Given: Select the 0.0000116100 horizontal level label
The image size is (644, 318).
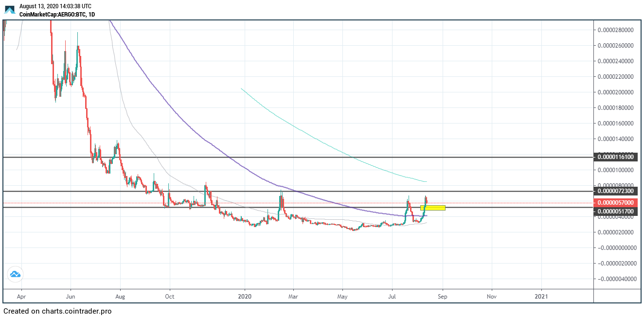Looking at the screenshot, I should (x=616, y=157).
